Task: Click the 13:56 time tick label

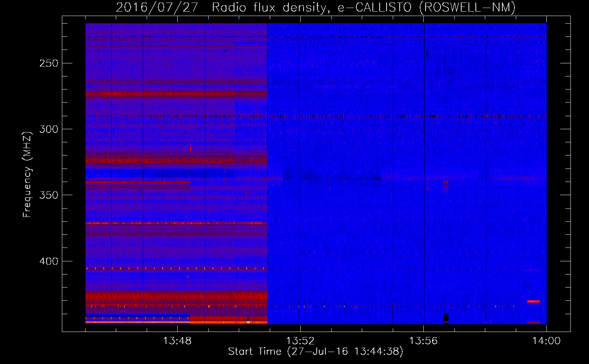Action: tap(423, 341)
